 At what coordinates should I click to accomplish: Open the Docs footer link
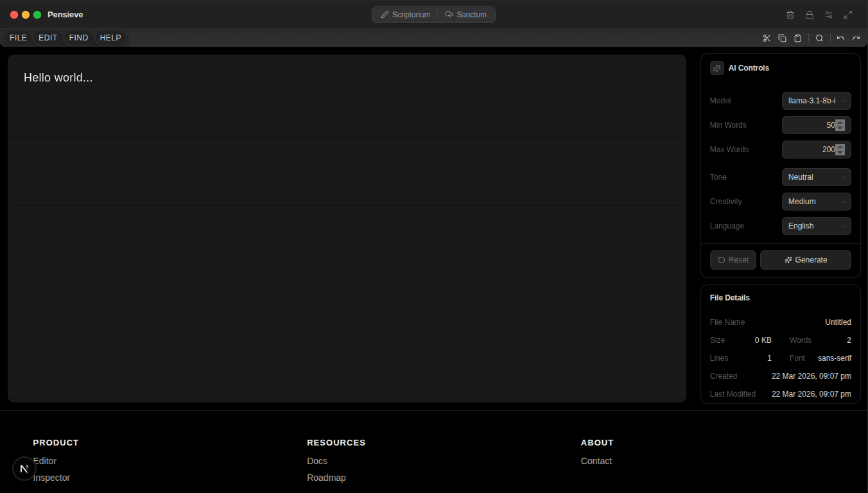(x=317, y=461)
